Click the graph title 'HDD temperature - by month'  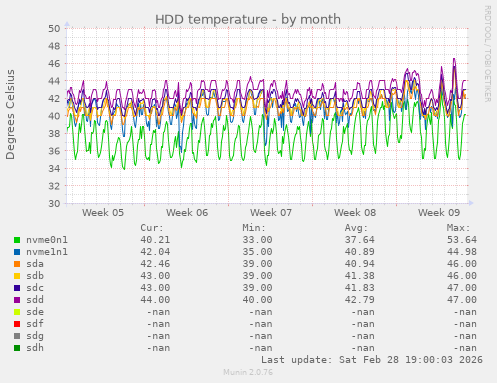click(248, 19)
